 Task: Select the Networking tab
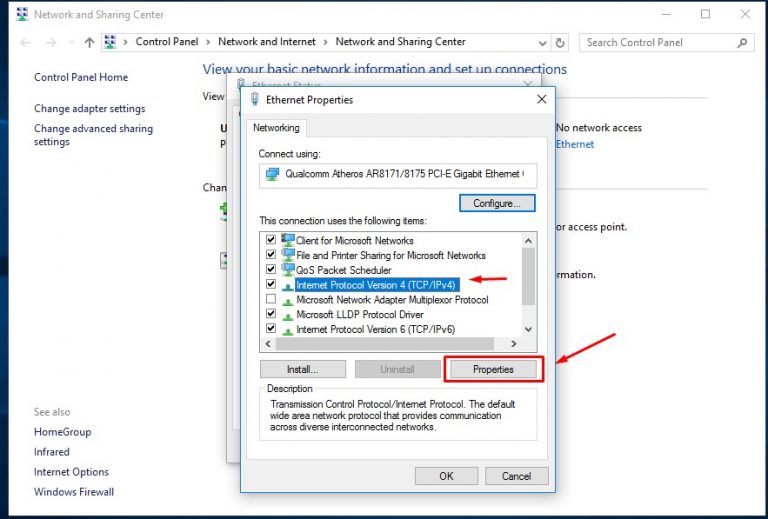(276, 128)
